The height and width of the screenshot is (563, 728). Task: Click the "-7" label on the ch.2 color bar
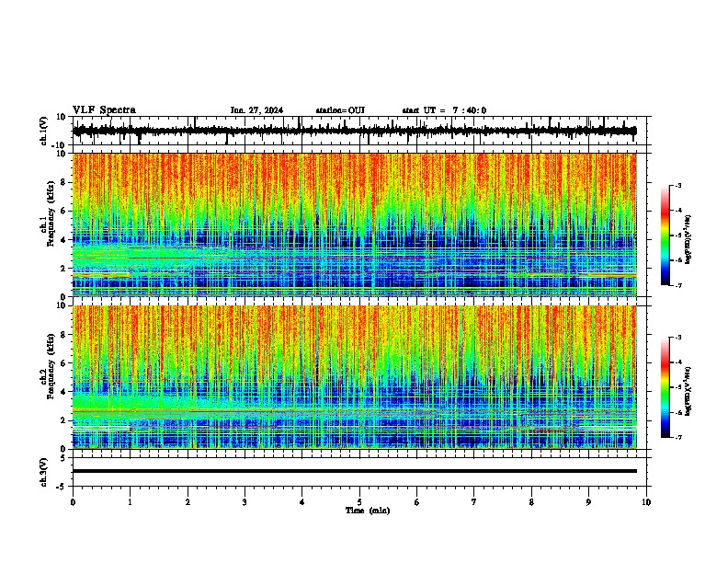tap(677, 438)
